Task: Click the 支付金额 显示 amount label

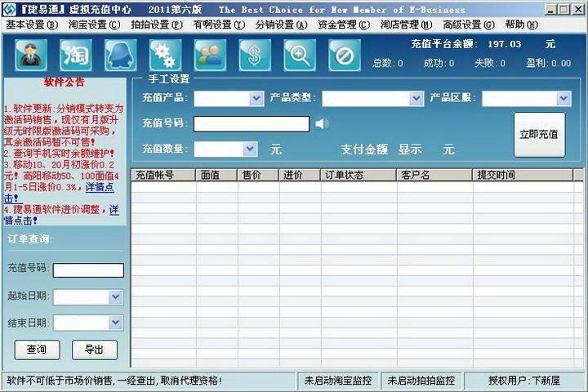Action: pos(381,149)
